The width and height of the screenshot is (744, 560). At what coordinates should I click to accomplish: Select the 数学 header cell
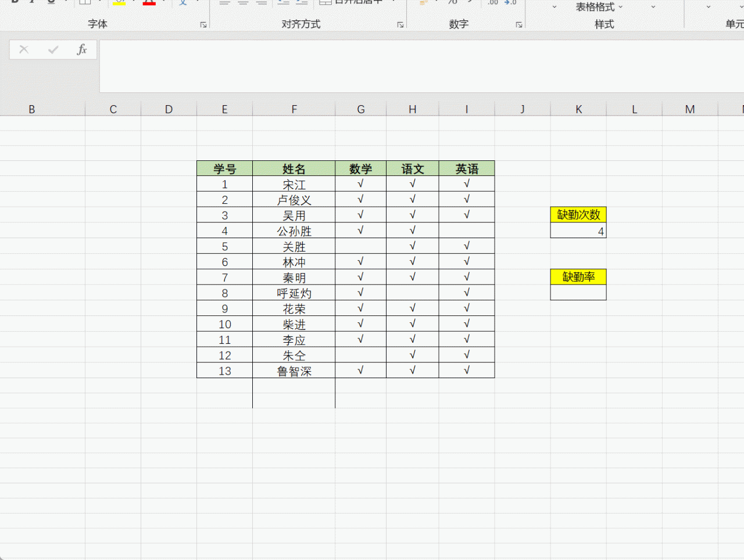point(361,168)
